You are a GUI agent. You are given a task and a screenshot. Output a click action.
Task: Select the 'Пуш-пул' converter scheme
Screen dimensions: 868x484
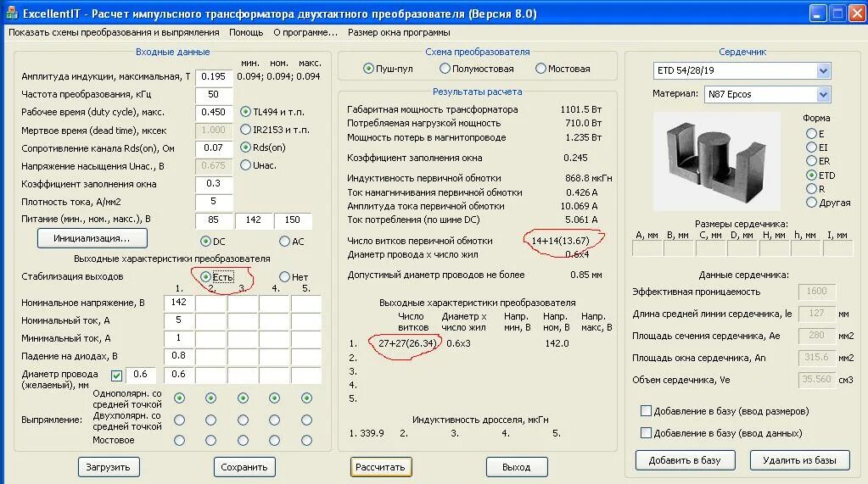click(368, 69)
